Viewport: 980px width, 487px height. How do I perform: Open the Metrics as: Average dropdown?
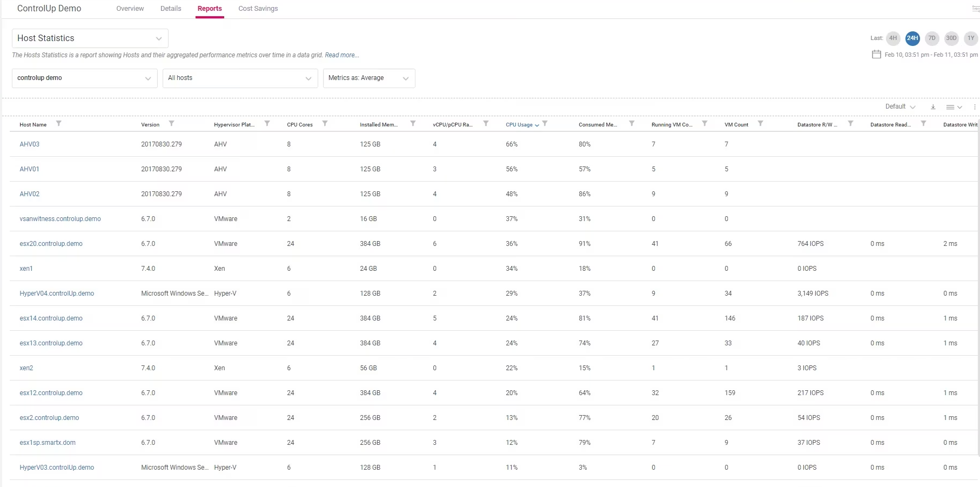pyautogui.click(x=369, y=78)
